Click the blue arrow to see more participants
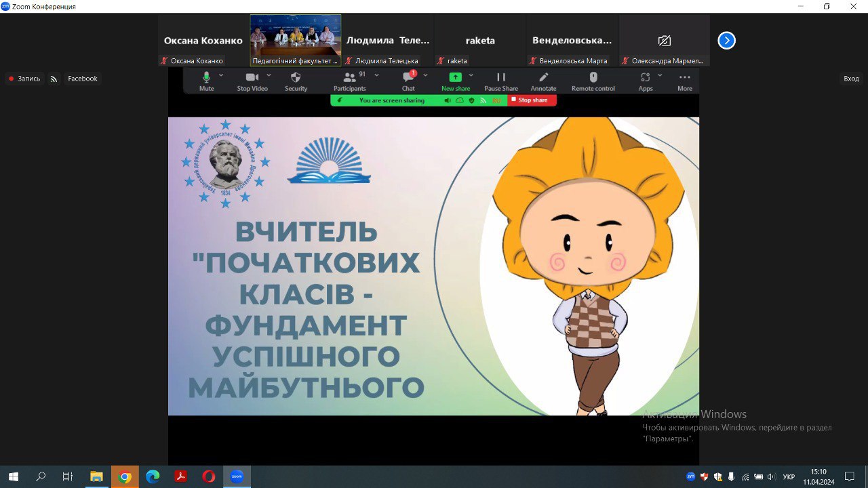 (x=726, y=40)
